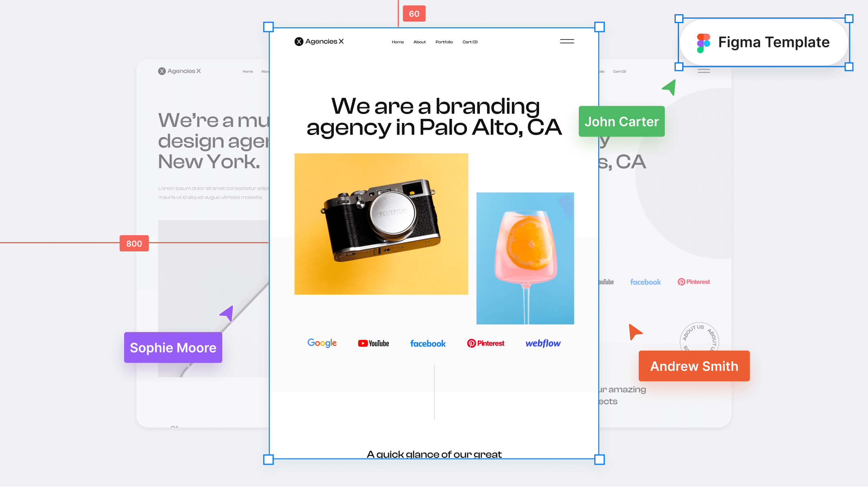
Task: Expand the Cart (3) navigation item
Action: pos(470,42)
